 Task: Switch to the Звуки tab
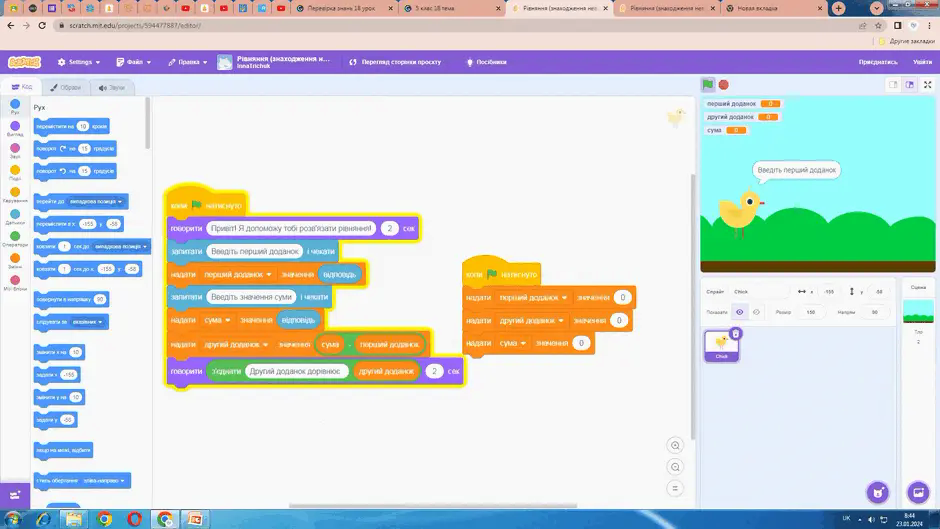112,88
